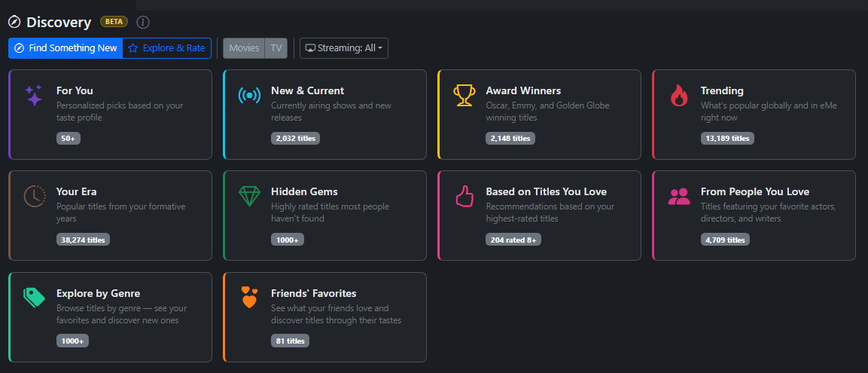Click the hearts icon on Friends' Favorites

pyautogui.click(x=249, y=297)
